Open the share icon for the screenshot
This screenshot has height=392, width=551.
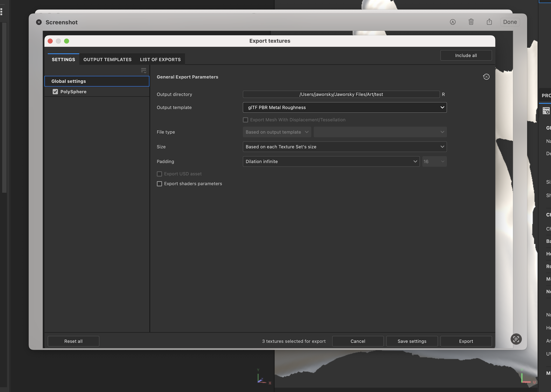pyautogui.click(x=489, y=22)
